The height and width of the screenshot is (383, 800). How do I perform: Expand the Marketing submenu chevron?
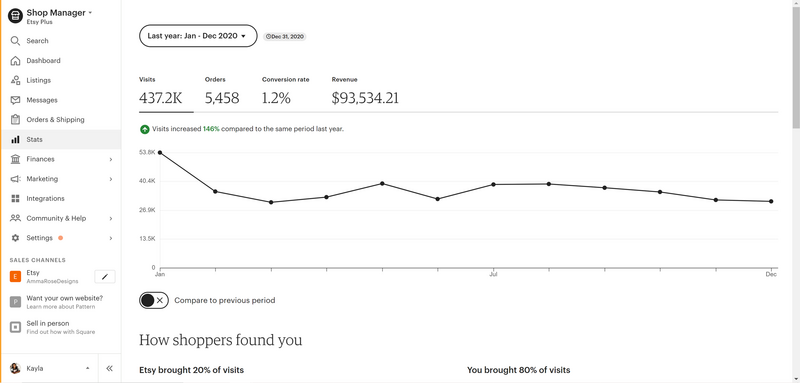[111, 179]
